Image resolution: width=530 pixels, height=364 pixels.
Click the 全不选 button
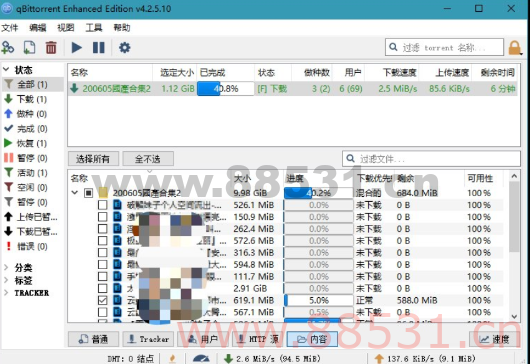148,159
